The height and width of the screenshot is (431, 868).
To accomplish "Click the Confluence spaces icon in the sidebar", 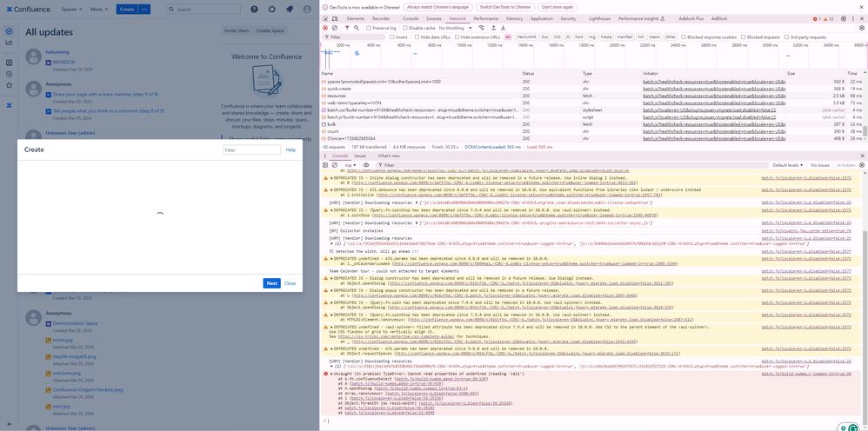I will [10, 105].
